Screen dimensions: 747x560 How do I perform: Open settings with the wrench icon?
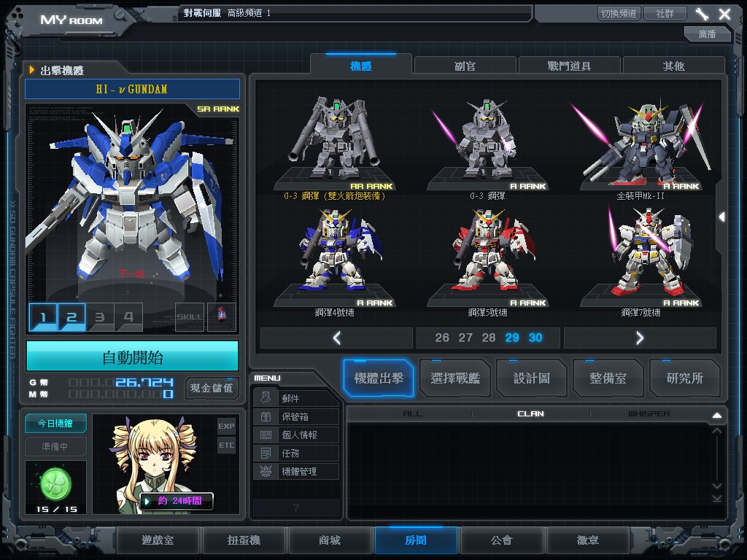tap(702, 14)
